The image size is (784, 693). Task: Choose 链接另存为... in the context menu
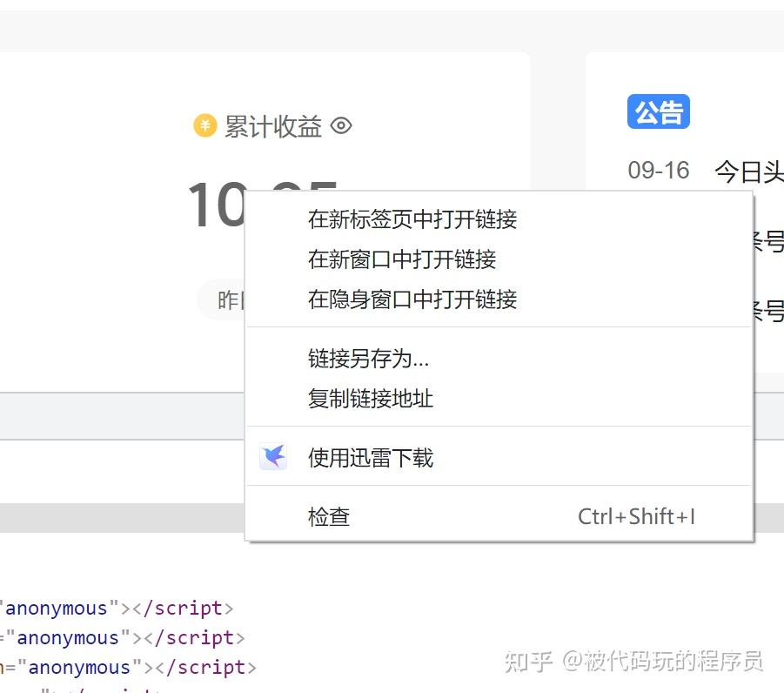click(x=368, y=359)
